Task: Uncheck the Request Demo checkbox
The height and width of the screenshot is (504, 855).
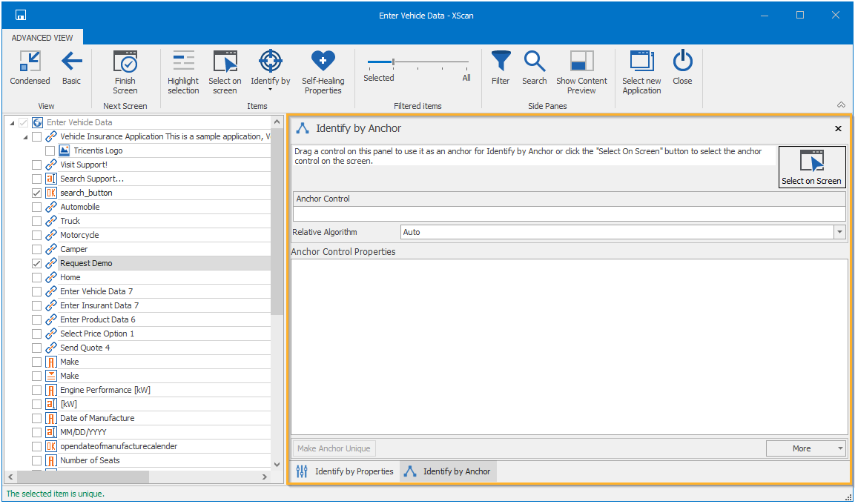Action: pos(37,263)
